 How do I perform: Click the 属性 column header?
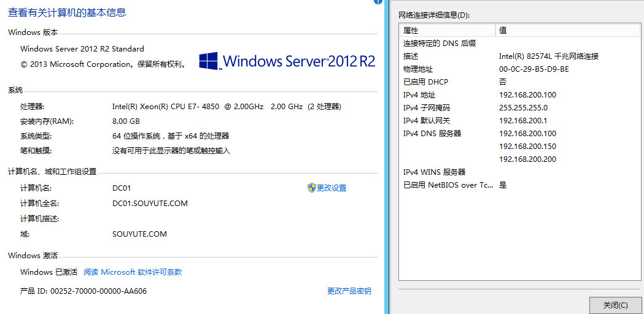click(x=447, y=31)
